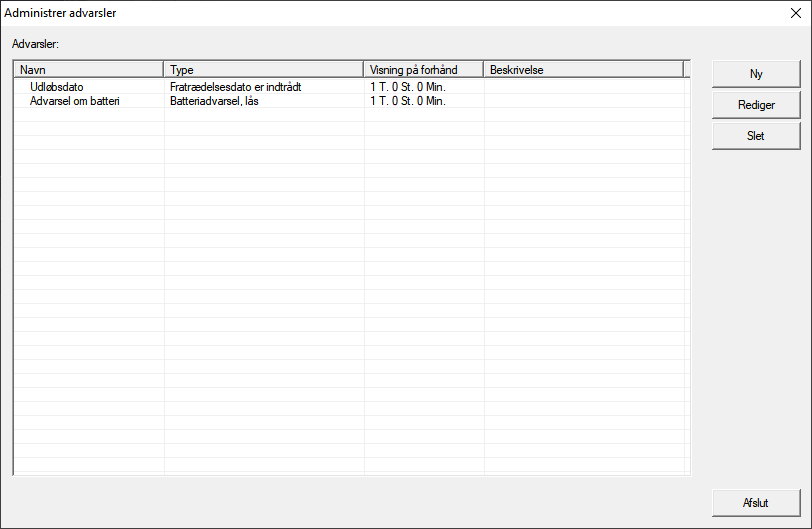Click the Fratrædelsesdato er indtrådt type cell
Image resolution: width=812 pixels, height=529 pixels.
(x=236, y=87)
